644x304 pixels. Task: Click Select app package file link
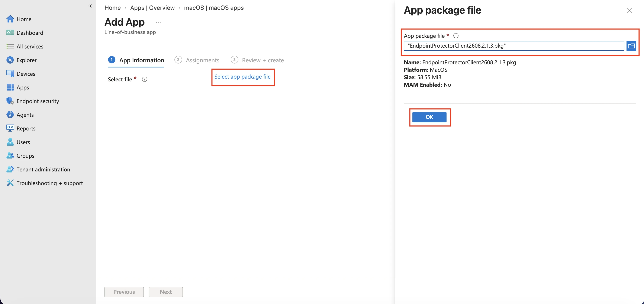(242, 77)
